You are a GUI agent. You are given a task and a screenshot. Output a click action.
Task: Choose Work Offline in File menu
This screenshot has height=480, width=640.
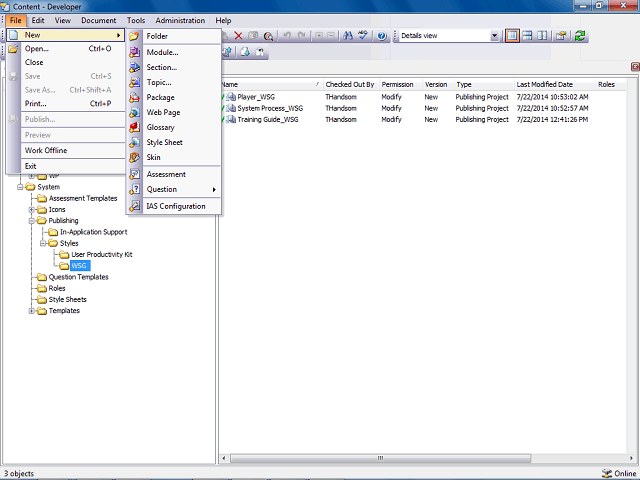(66, 150)
